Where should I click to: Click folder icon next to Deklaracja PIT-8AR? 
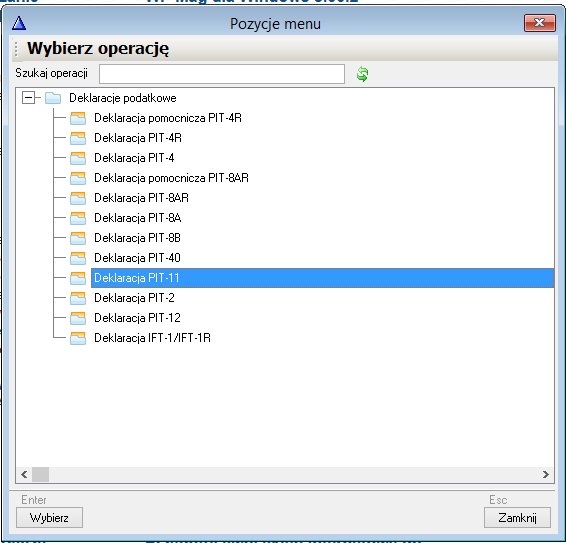[78, 198]
